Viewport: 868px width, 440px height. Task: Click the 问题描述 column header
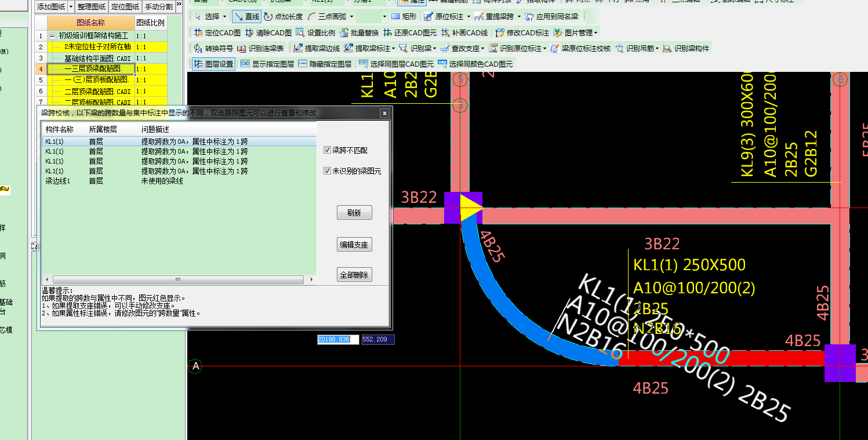[x=227, y=129]
